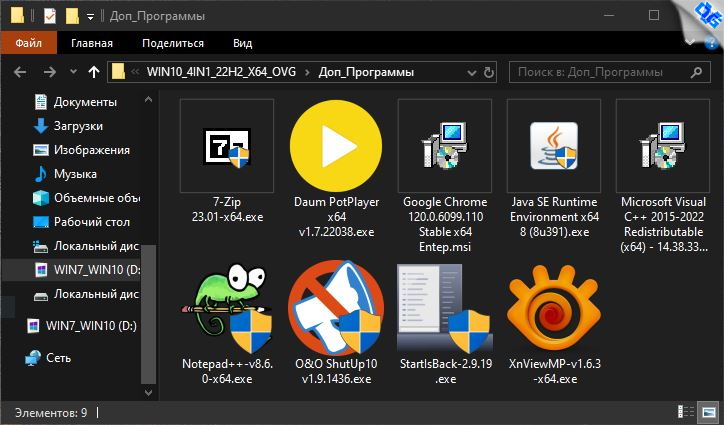Image resolution: width=724 pixels, height=425 pixels.
Task: Click label Java SE Runtime Environment x64
Action: [554, 217]
